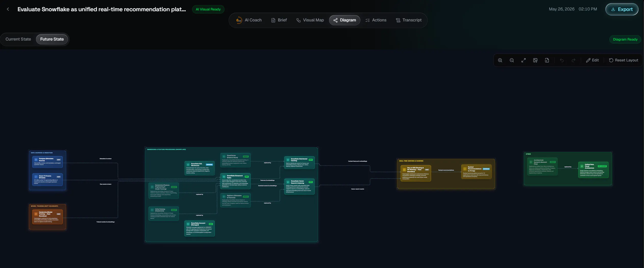Reset the diagram layout
Screen dimensions: 644x268
point(623,60)
